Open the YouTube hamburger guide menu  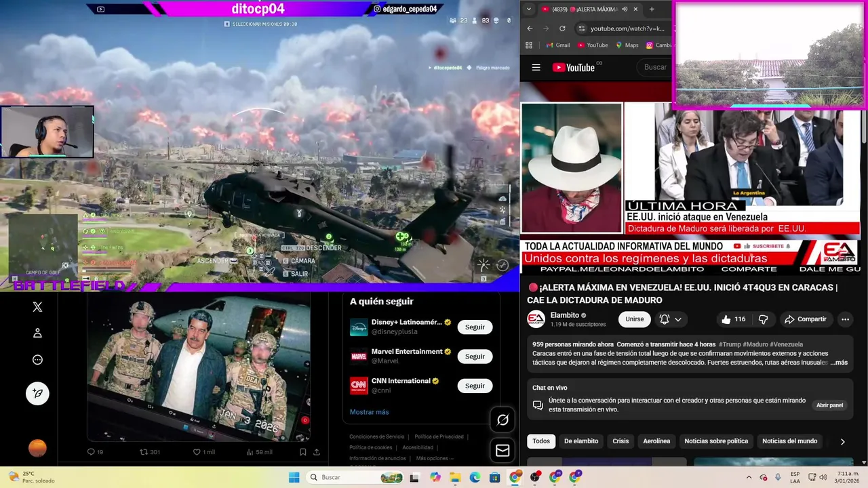(x=536, y=67)
